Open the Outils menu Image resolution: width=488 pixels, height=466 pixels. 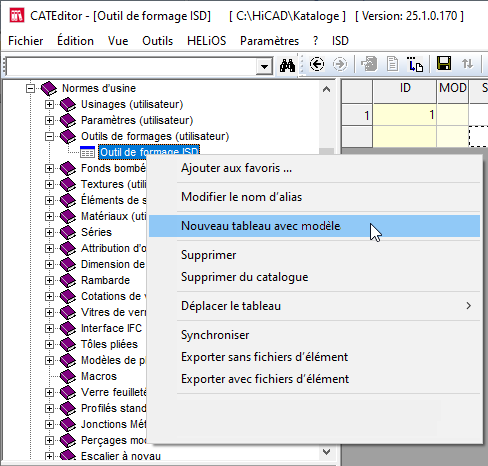click(x=157, y=41)
